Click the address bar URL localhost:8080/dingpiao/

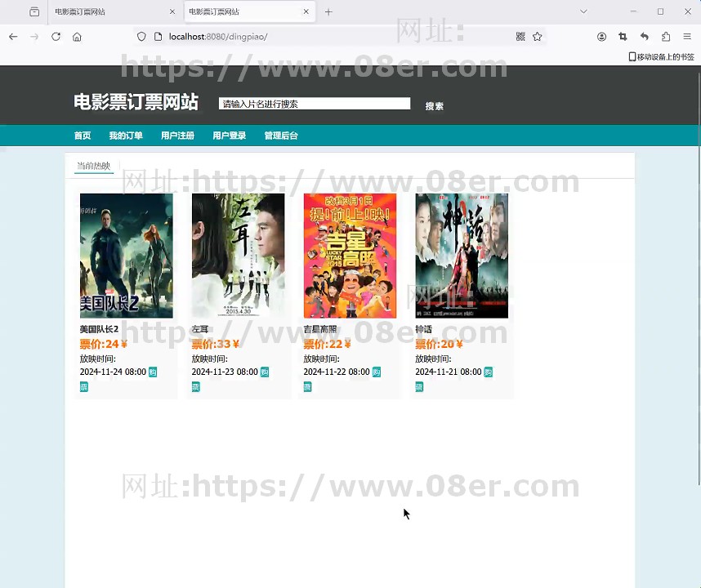pos(218,37)
